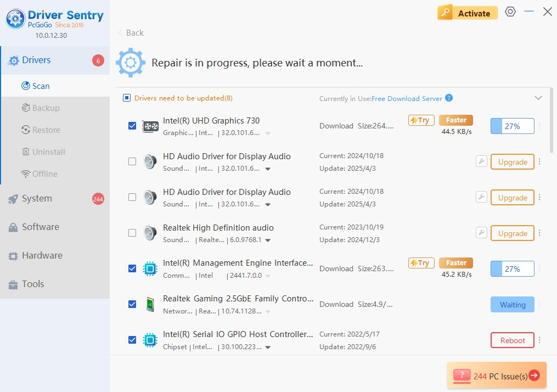Click the wrench icon for first HD Audio Driver

click(x=481, y=161)
